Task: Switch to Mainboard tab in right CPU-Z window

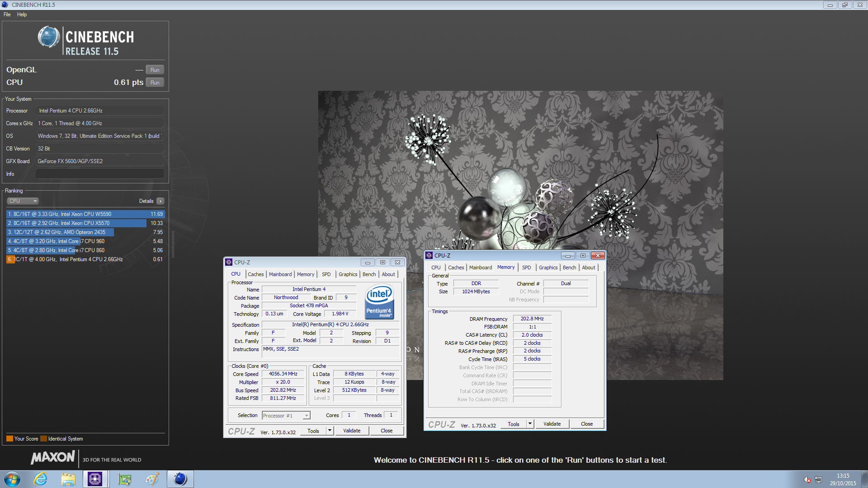Action: pyautogui.click(x=481, y=267)
